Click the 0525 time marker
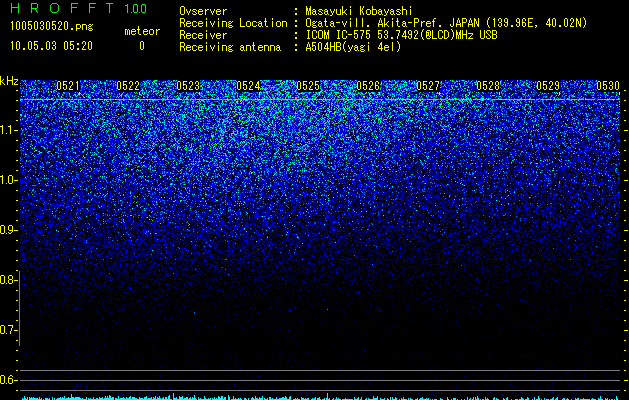Viewport: 629px width, 400px height. pyautogui.click(x=308, y=86)
